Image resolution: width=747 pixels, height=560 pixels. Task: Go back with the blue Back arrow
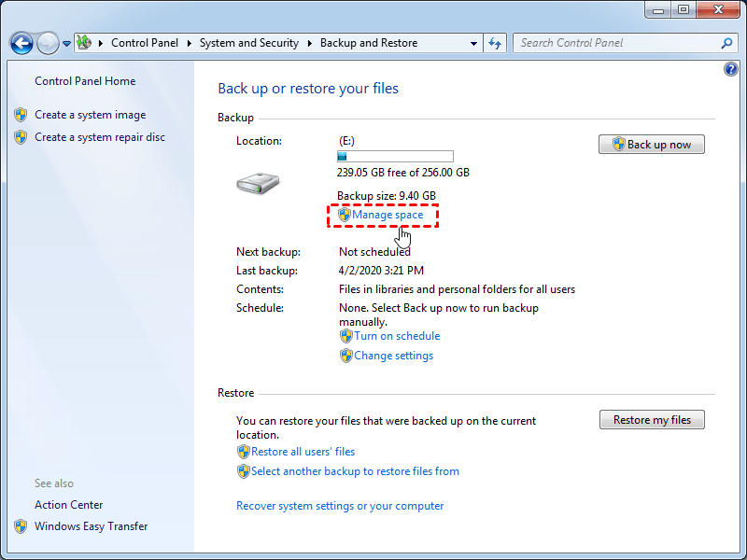[21, 43]
